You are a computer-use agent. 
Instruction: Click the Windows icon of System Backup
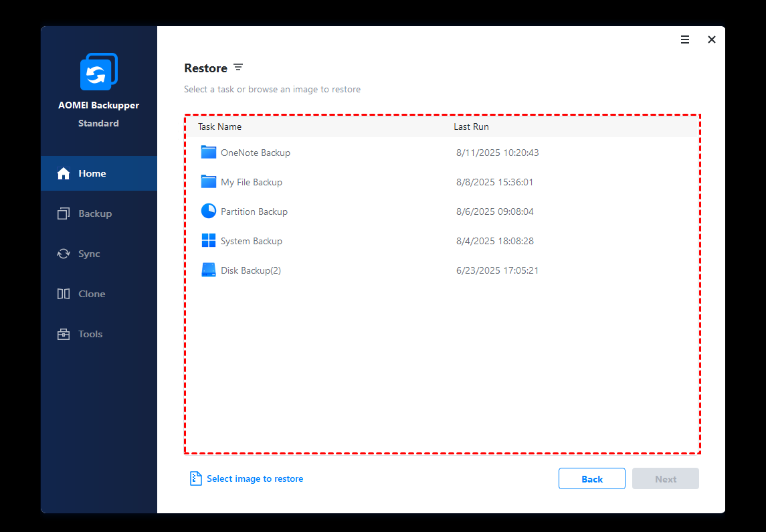pos(209,240)
